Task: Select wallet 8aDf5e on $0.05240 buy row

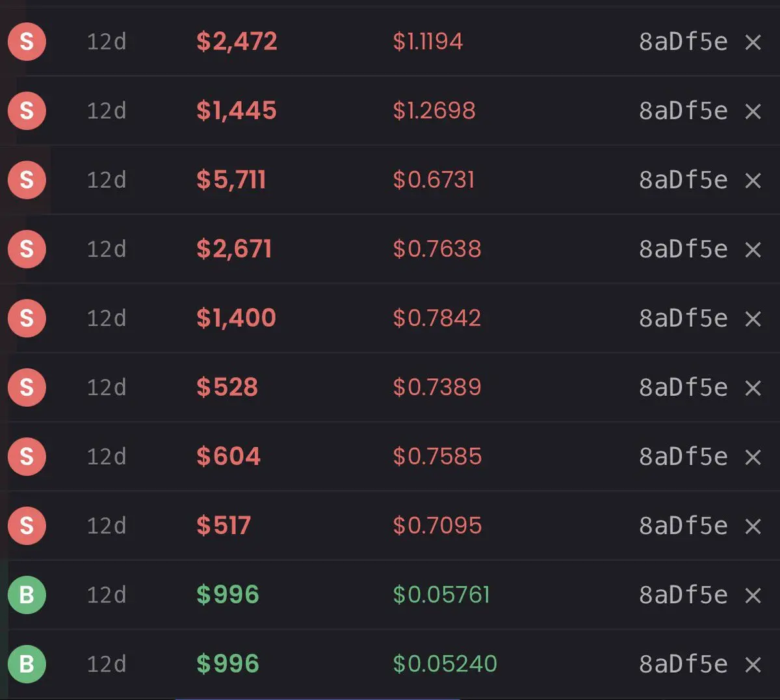Action: point(683,664)
